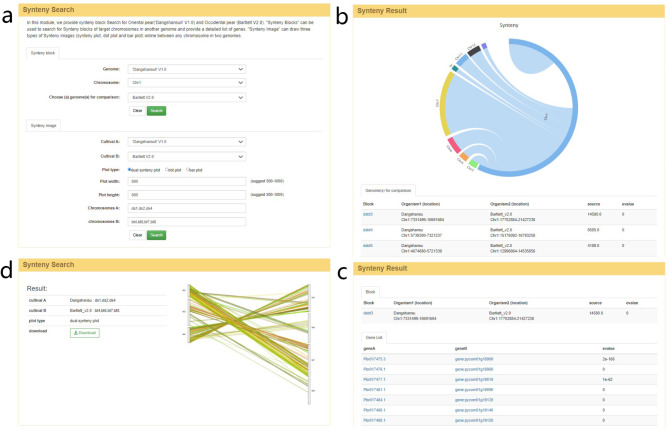Click the plot type row in Result panel

pyautogui.click(x=96, y=321)
